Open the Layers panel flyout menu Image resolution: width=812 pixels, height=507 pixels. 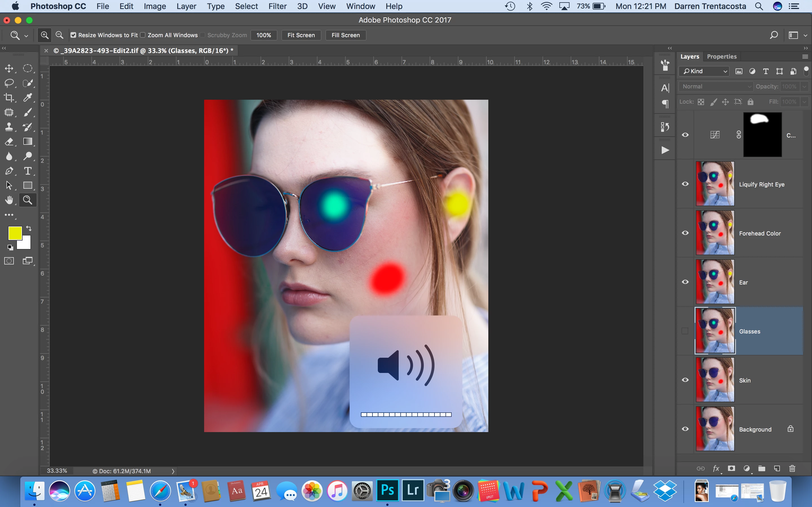pyautogui.click(x=805, y=57)
